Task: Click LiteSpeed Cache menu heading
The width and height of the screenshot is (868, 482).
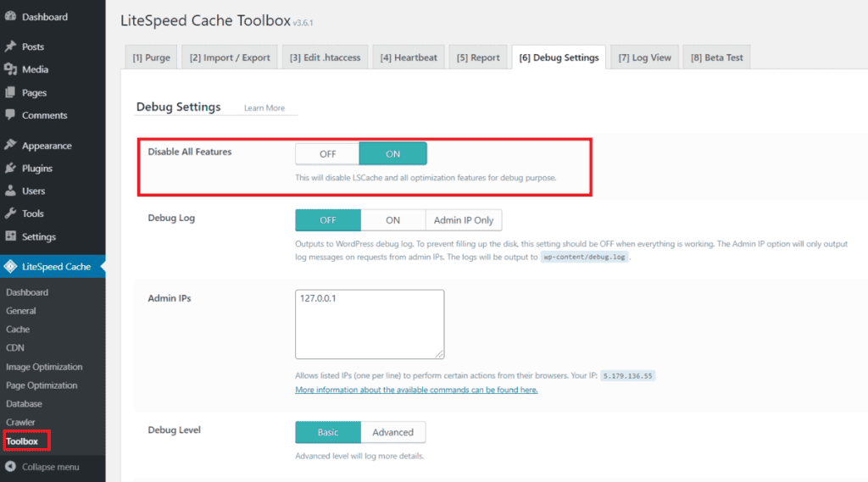Action: tap(56, 266)
